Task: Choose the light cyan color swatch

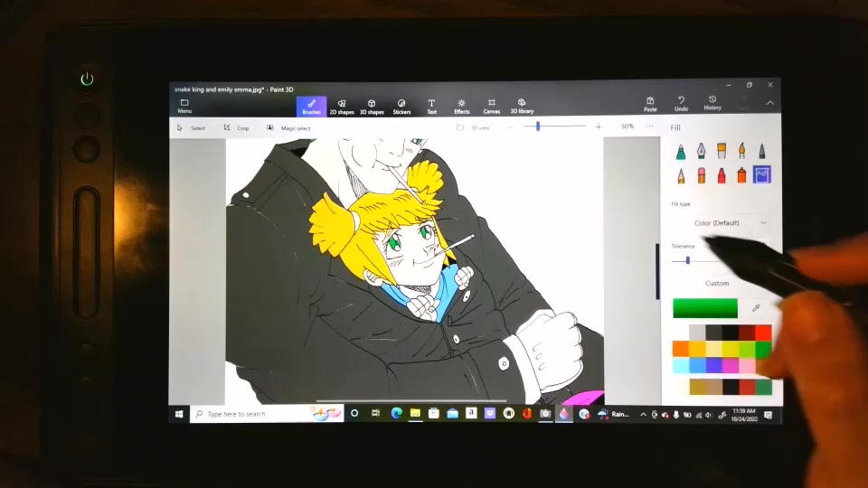Action: click(680, 365)
